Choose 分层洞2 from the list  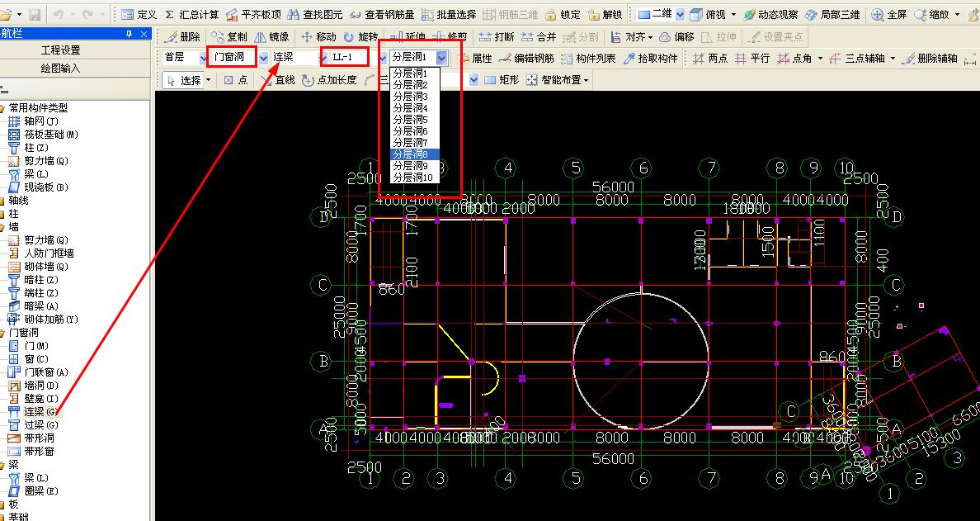[415, 84]
